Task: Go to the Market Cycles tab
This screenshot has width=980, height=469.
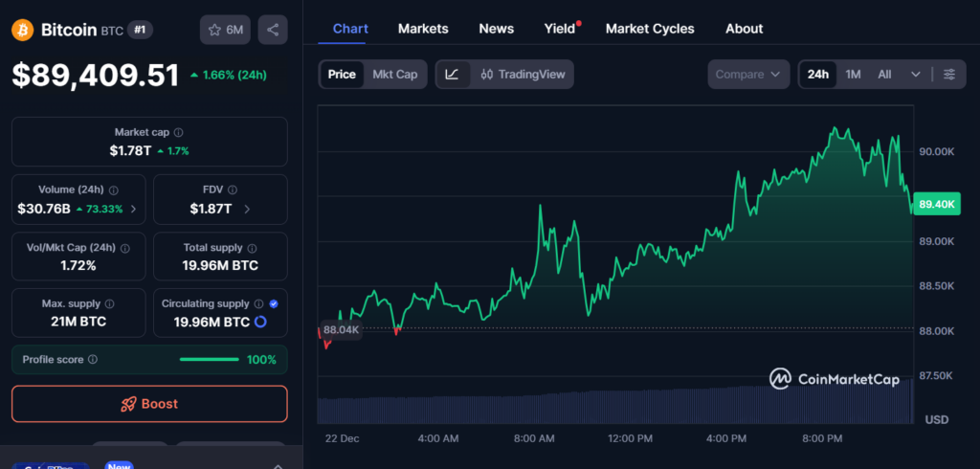Action: (x=650, y=29)
